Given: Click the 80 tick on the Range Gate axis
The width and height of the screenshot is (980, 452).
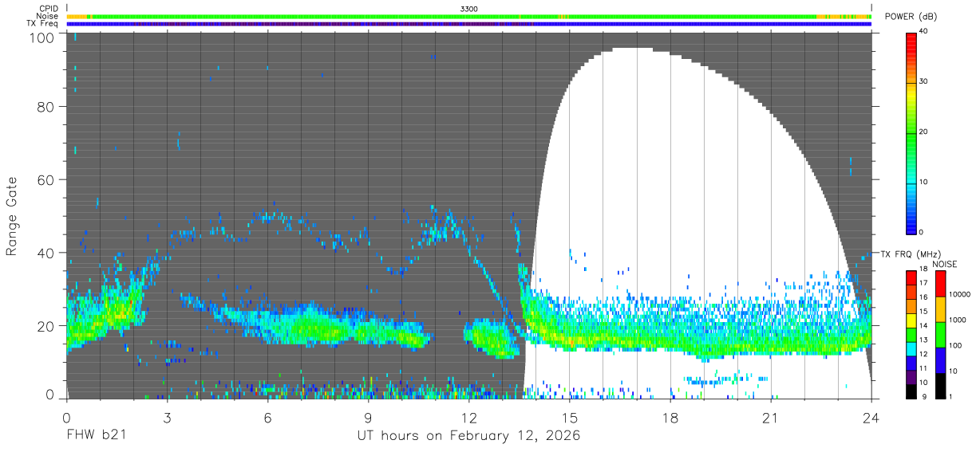Looking at the screenshot, I should (46, 106).
